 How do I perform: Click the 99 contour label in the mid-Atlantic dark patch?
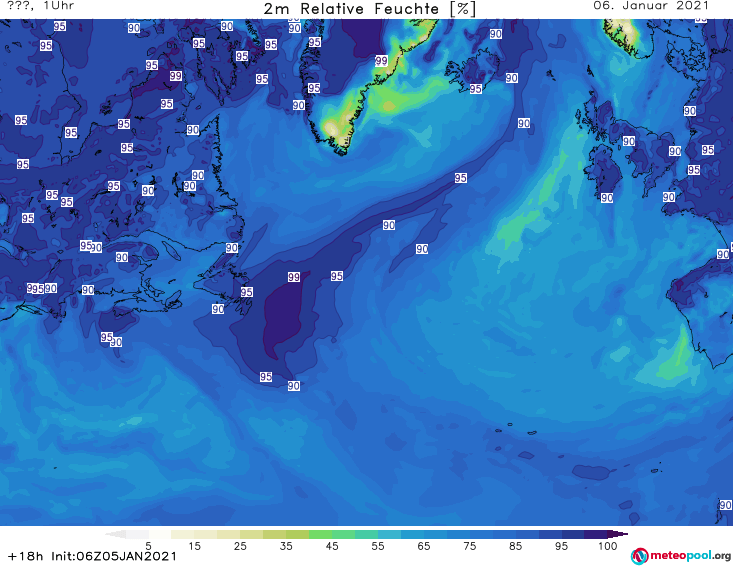[294, 277]
